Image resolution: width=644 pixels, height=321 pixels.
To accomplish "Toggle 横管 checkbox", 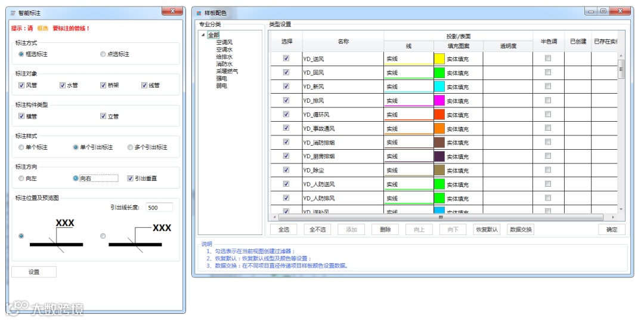I will point(21,116).
